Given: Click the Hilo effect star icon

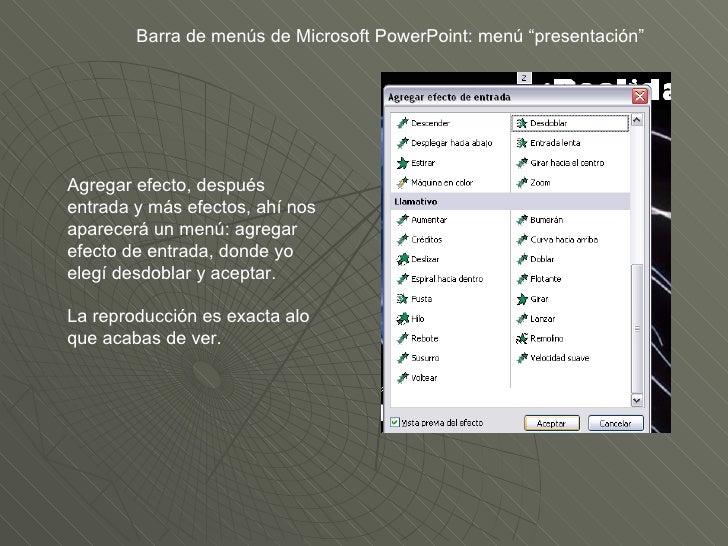Looking at the screenshot, I should (x=403, y=318).
